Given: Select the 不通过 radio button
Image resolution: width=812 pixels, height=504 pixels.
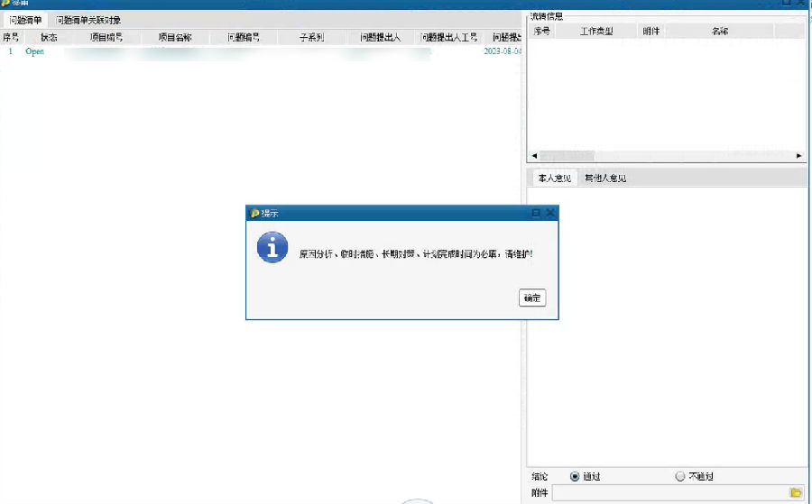Looking at the screenshot, I should 680,477.
